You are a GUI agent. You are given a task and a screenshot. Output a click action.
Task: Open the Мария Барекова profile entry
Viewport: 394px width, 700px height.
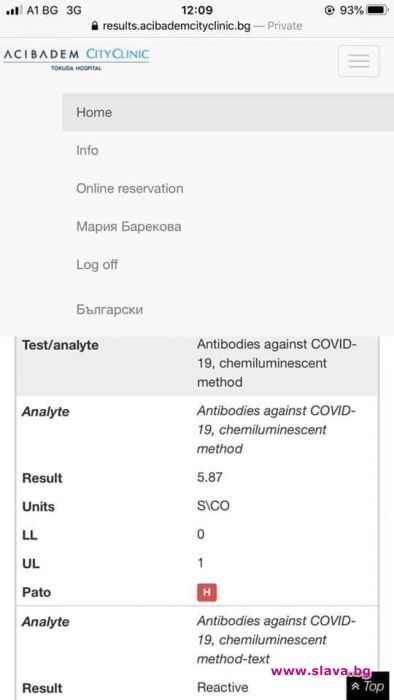pyautogui.click(x=129, y=226)
